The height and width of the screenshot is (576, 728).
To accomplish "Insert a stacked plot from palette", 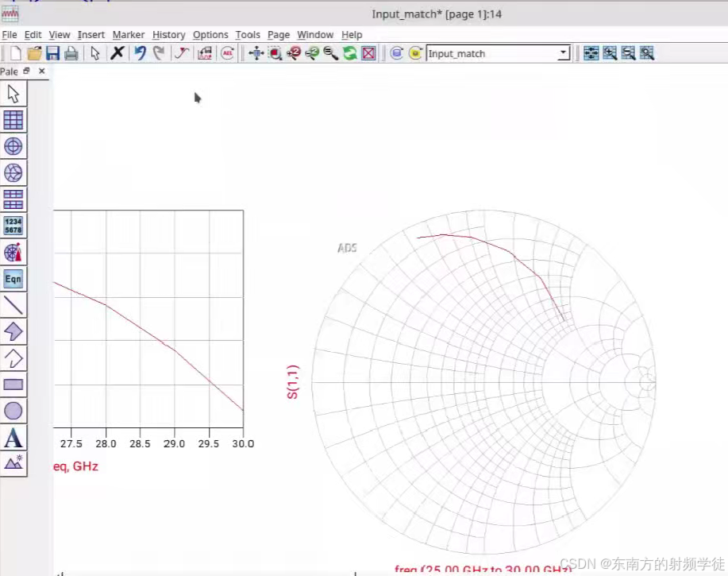I will coord(13,199).
